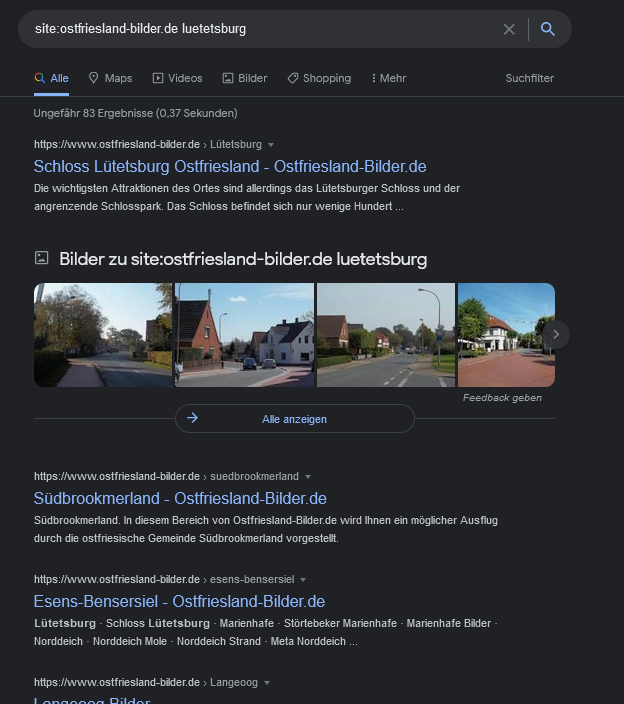This screenshot has height=704, width=624.
Task: Open the Maps search tab
Action: click(x=110, y=78)
